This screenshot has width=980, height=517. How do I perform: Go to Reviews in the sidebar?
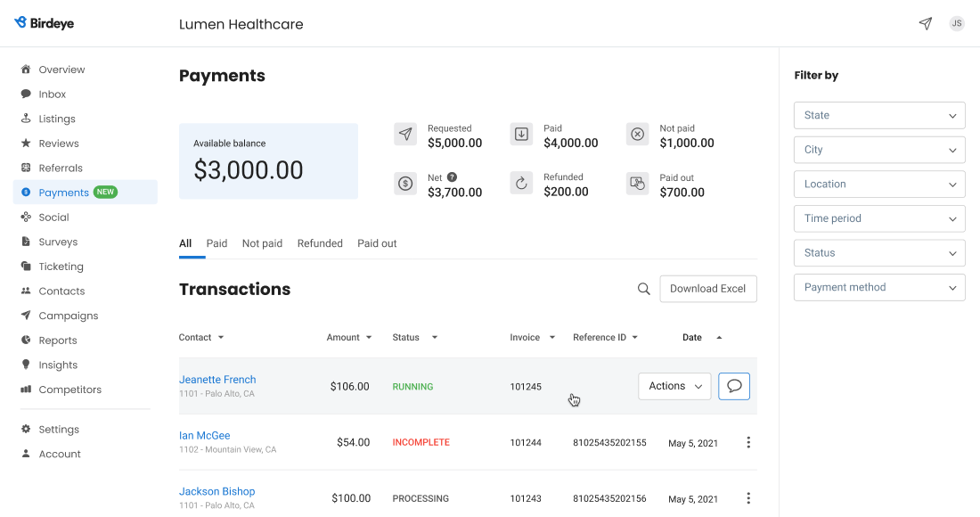(x=58, y=144)
